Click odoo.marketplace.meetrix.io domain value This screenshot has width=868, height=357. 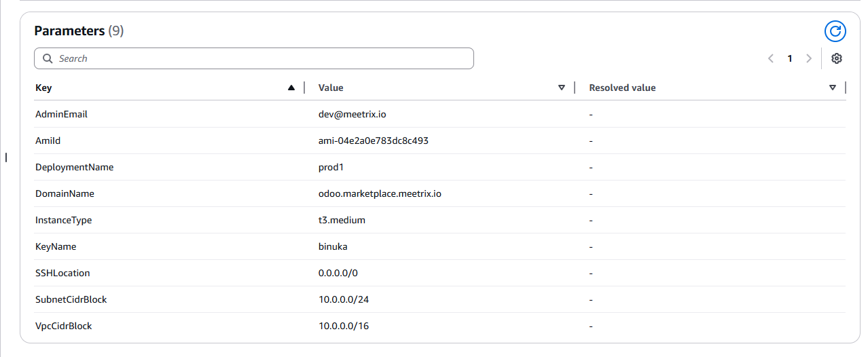[x=380, y=193]
